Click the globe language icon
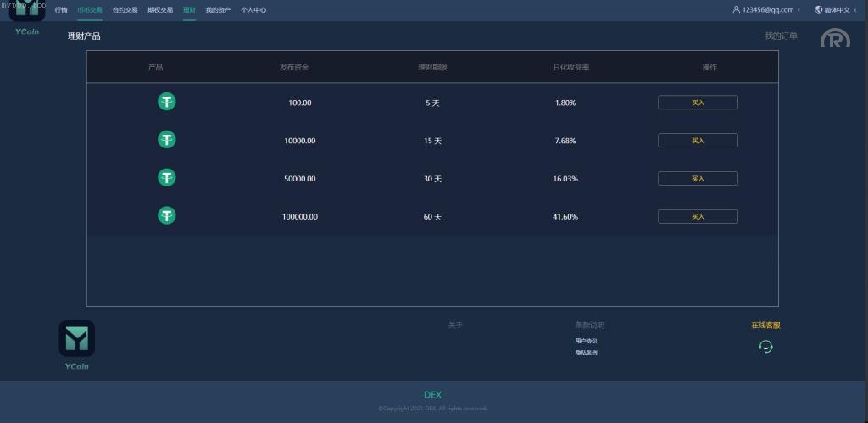 click(818, 10)
